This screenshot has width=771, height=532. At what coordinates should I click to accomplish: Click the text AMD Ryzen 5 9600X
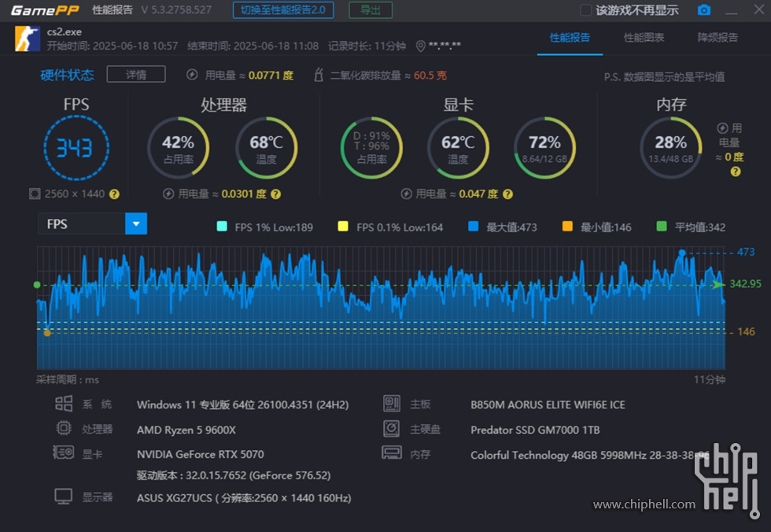(186, 430)
